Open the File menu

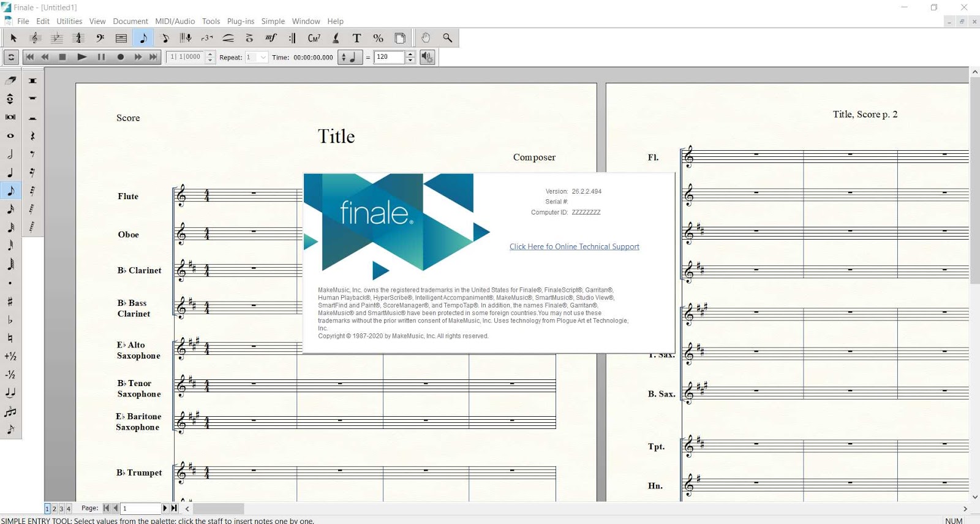pyautogui.click(x=23, y=21)
